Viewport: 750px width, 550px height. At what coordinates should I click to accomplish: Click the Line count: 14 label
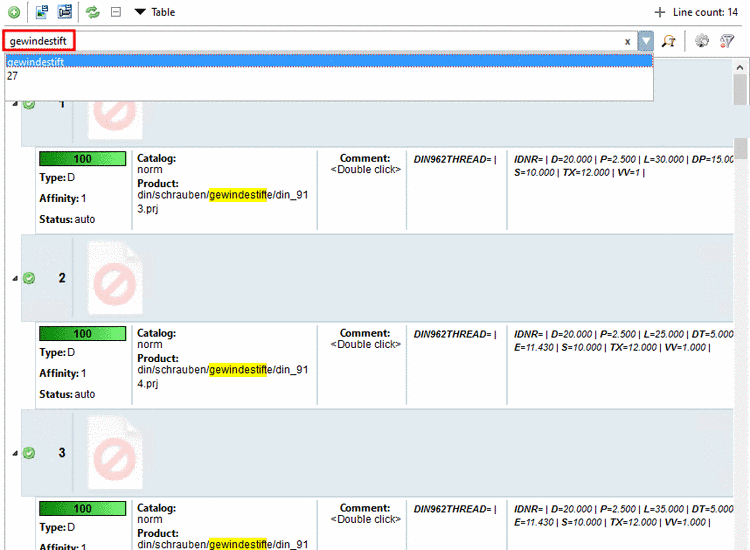pos(706,12)
